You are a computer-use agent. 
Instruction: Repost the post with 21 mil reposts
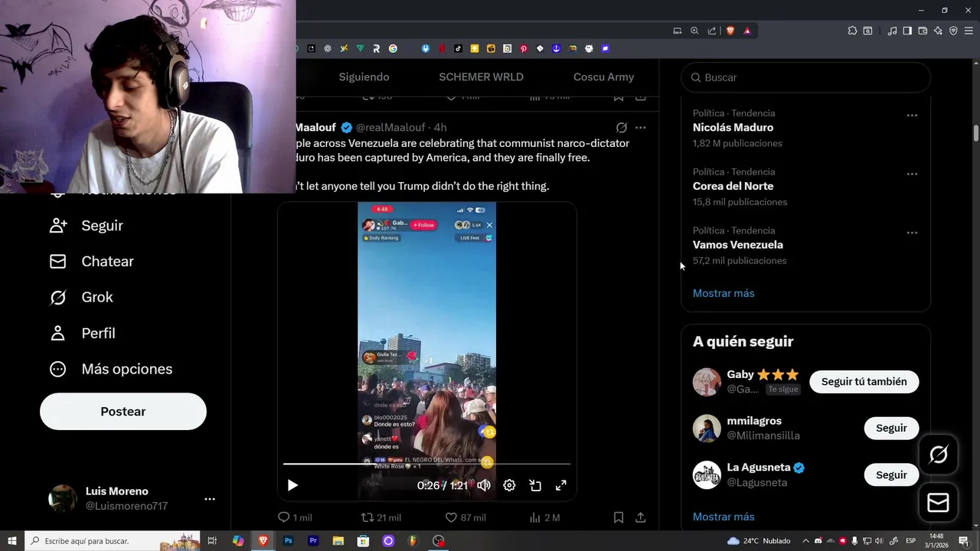(381, 517)
